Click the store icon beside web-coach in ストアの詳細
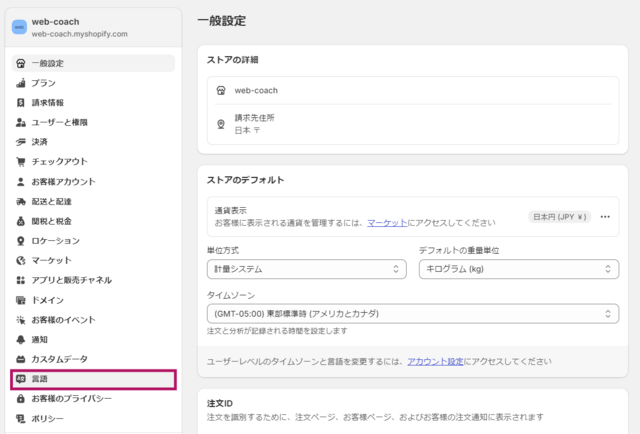 click(221, 90)
